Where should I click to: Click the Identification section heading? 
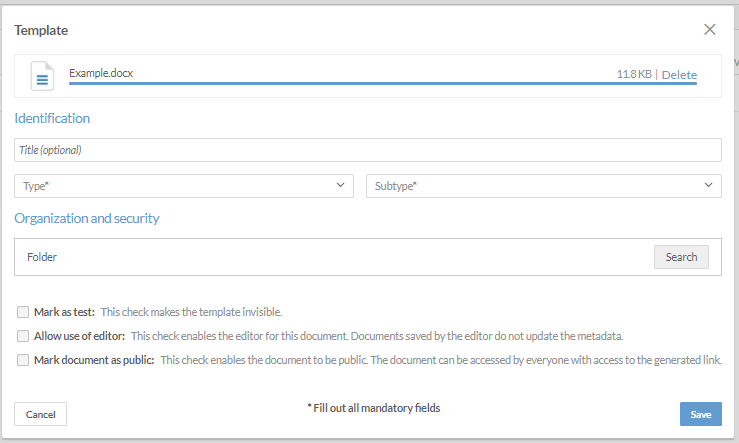click(x=52, y=118)
